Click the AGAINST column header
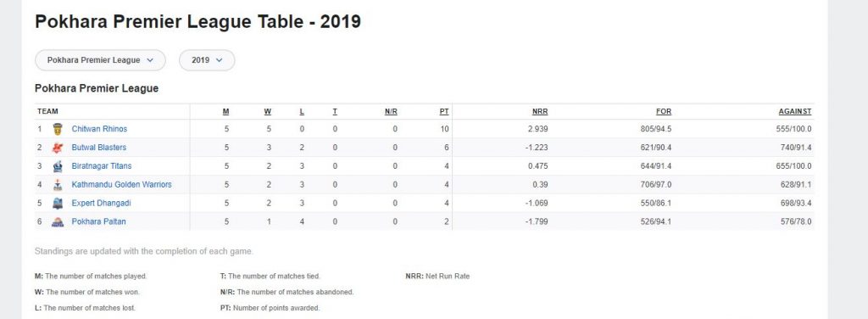Viewport: 868px width, 319px height. 795,111
